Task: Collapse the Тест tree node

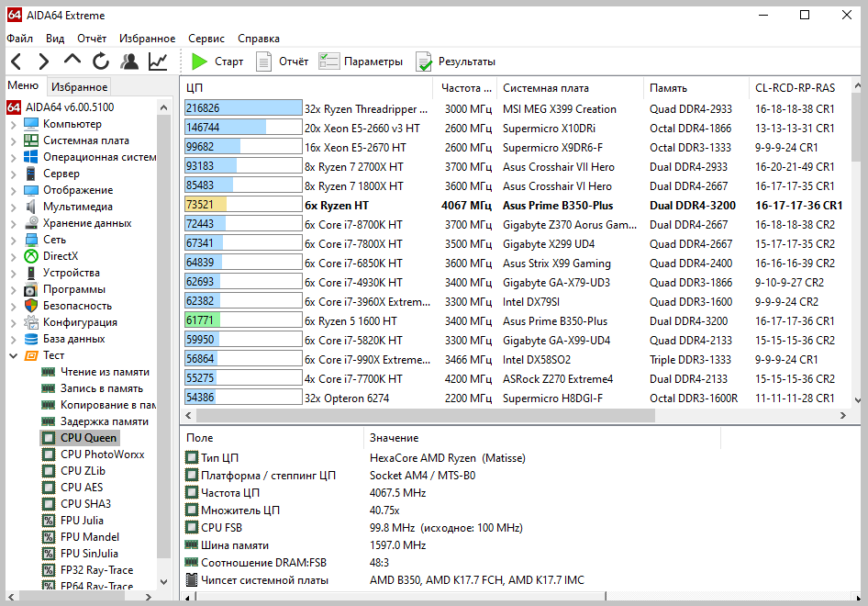Action: pyautogui.click(x=13, y=355)
